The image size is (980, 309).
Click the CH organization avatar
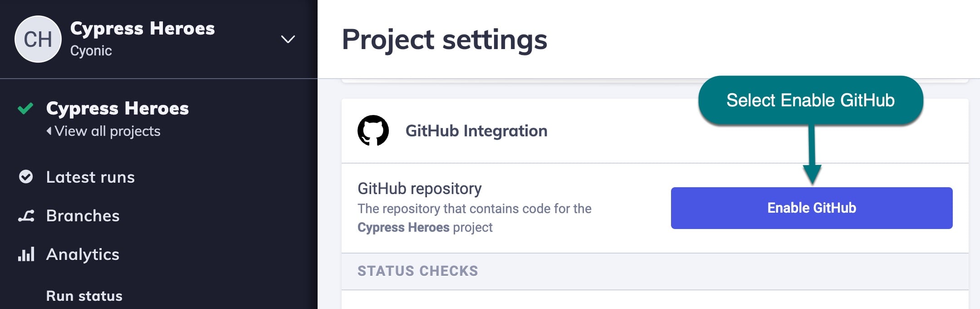(38, 40)
